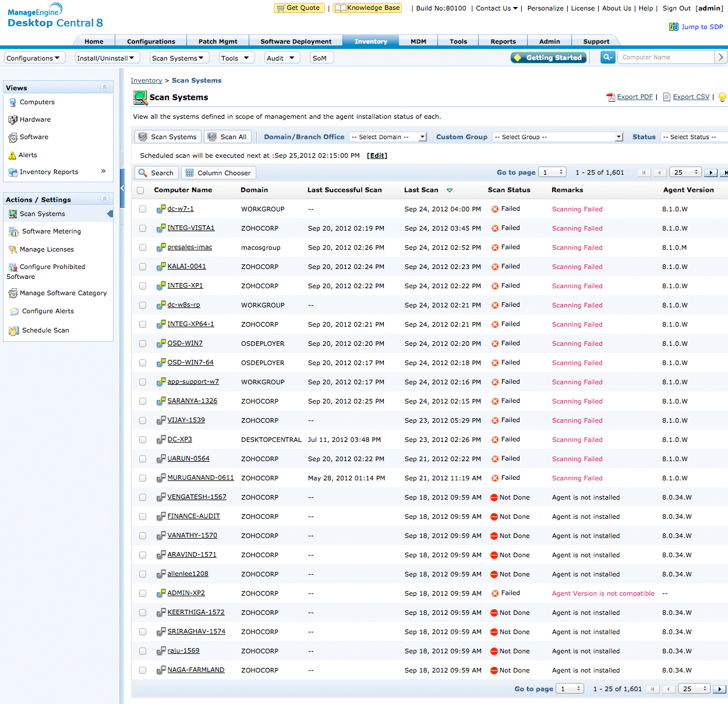Click the Manage Software Category icon
Screen dimensions: 728x704
[x=13, y=293]
